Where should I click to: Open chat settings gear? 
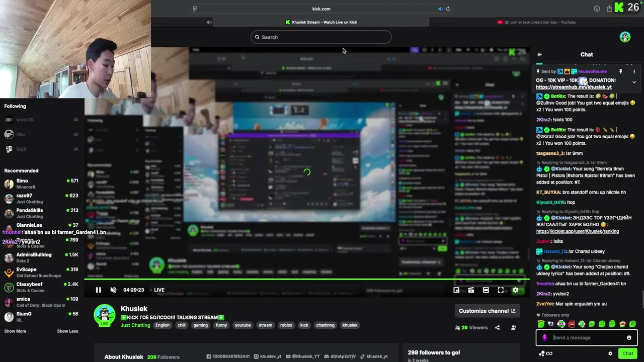click(x=610, y=353)
